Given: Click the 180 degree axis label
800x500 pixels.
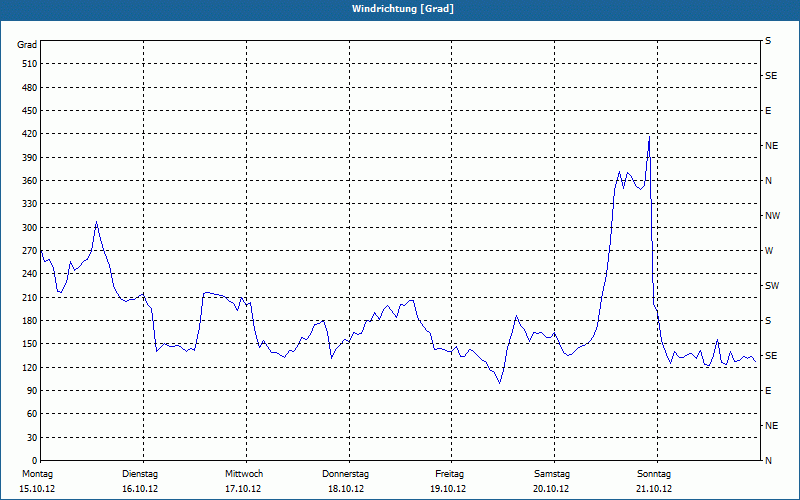Looking at the screenshot, I should [x=30, y=321].
